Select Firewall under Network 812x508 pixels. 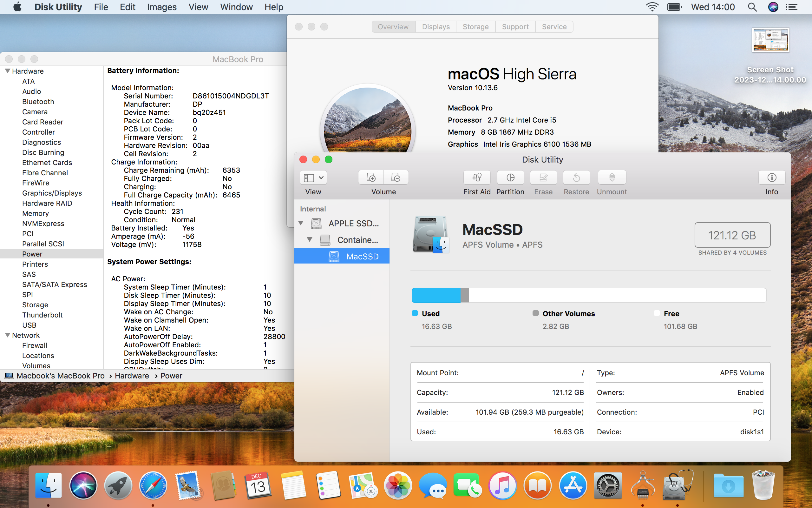pyautogui.click(x=35, y=345)
